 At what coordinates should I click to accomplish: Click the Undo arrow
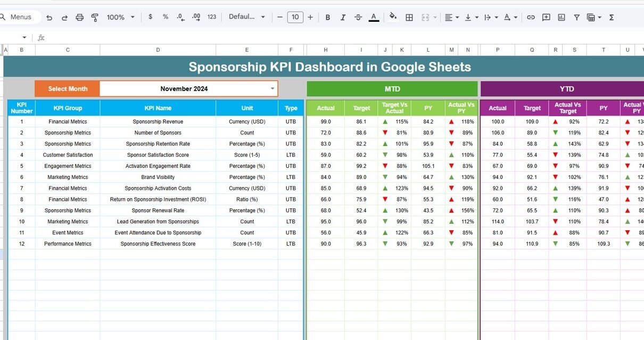click(x=49, y=17)
